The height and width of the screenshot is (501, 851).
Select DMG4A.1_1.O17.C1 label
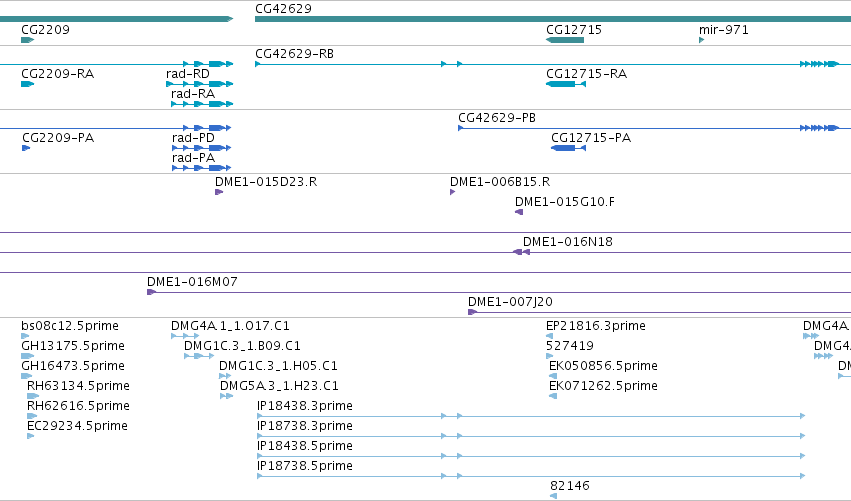[x=230, y=326]
